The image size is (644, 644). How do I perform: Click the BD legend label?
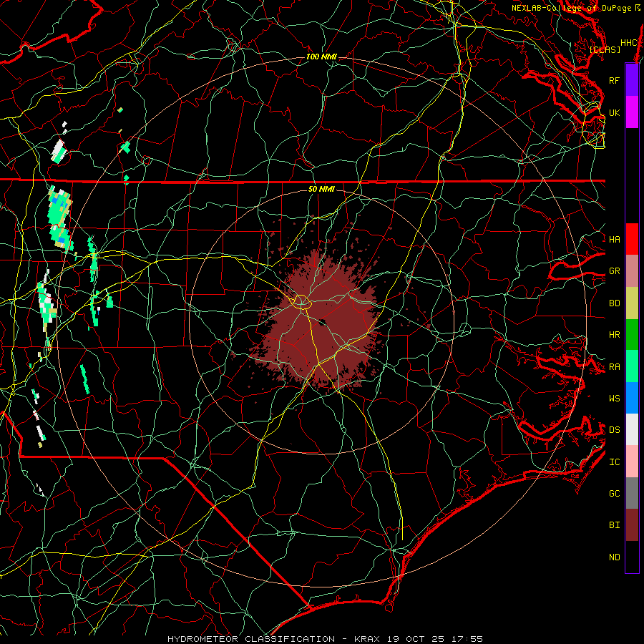tap(615, 303)
